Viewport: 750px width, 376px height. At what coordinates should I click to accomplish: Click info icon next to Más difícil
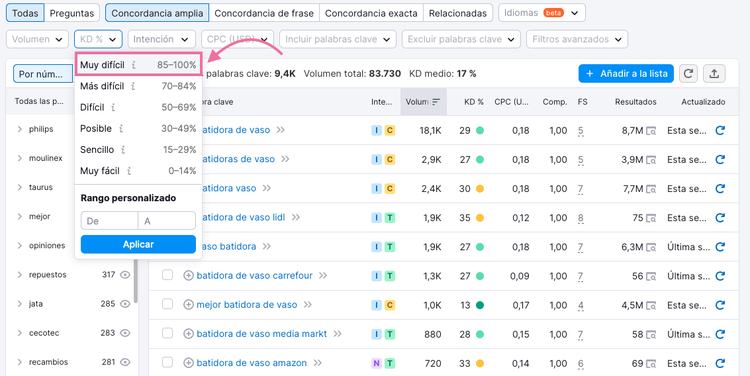pos(132,87)
